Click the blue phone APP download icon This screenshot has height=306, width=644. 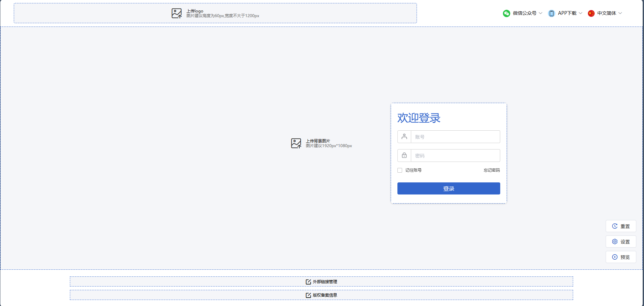[x=552, y=13]
